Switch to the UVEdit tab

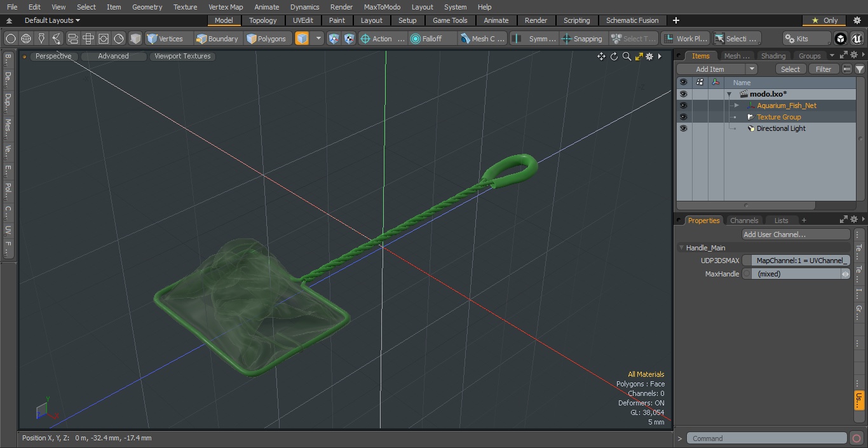pyautogui.click(x=303, y=20)
